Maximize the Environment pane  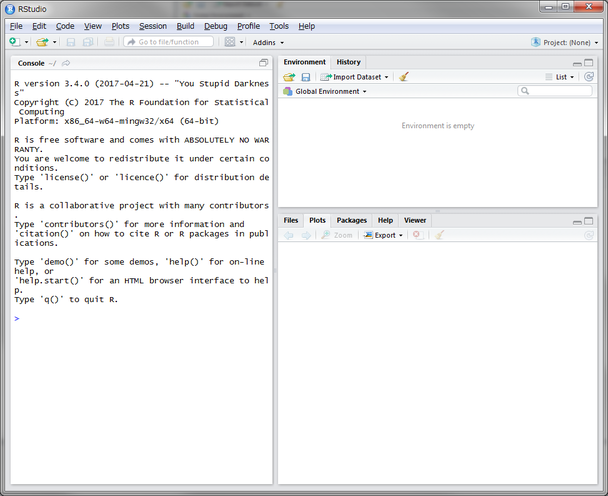point(589,63)
